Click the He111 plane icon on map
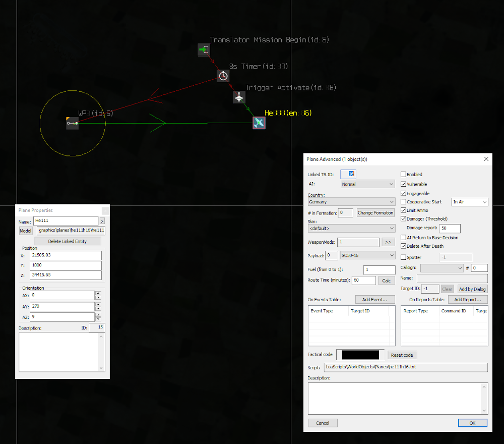Screen dimensions: 504x444 click(x=259, y=123)
